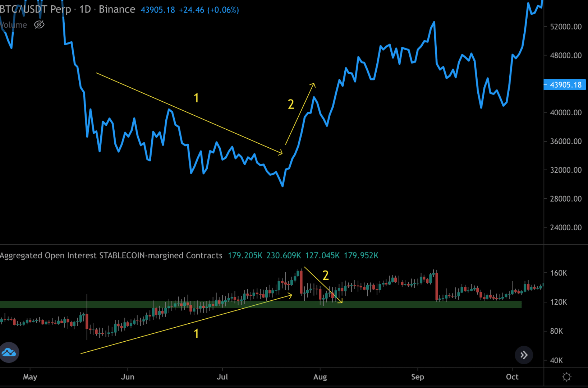Image resolution: width=588 pixels, height=388 pixels.
Task: Click the price change +24.46 (+0.06%) text
Action: (209, 10)
